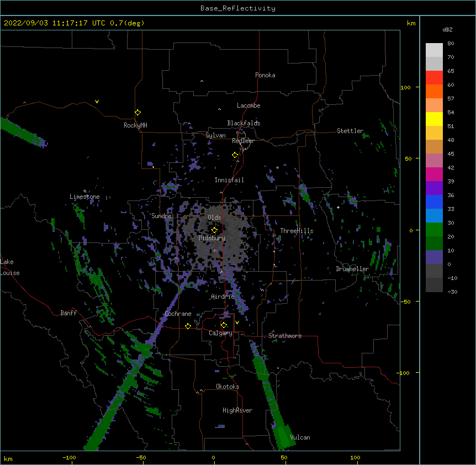Pick the slate purple 10-0 dBZ legend swatch
This screenshot has height=465, width=476.
pos(434,257)
